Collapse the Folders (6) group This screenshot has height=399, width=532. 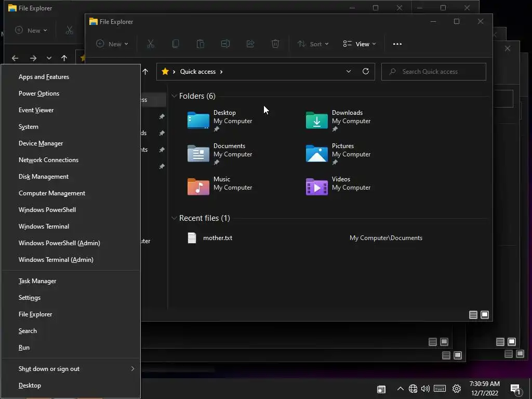(x=174, y=96)
